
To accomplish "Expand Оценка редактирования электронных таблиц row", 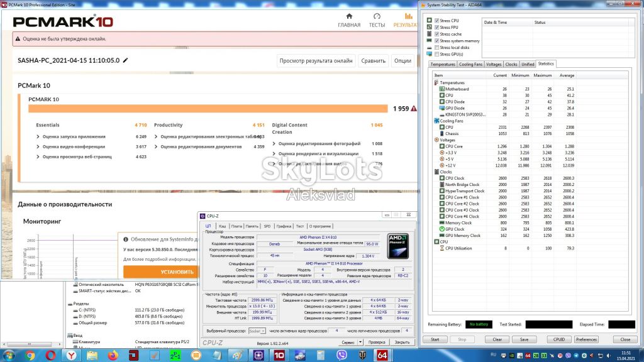I will pyautogui.click(x=156, y=136).
